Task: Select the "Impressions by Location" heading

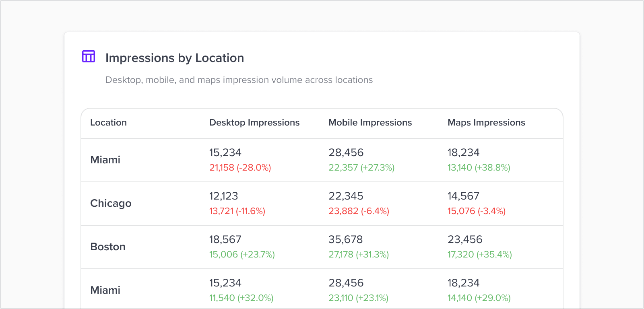Action: tap(175, 58)
